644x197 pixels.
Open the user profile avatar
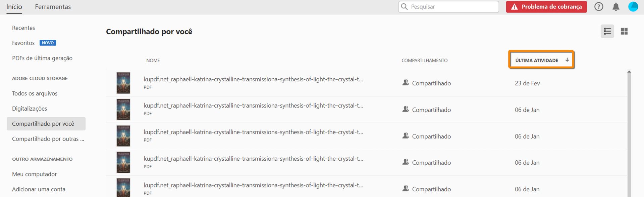[633, 7]
